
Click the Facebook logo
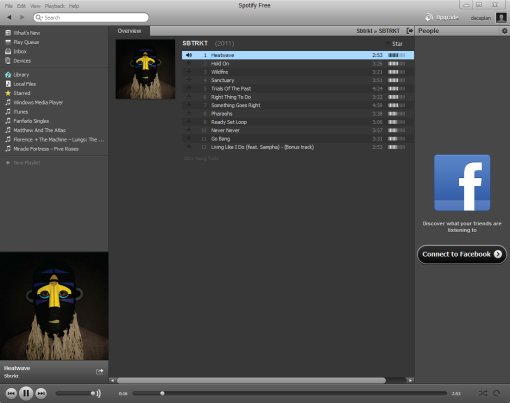462,183
